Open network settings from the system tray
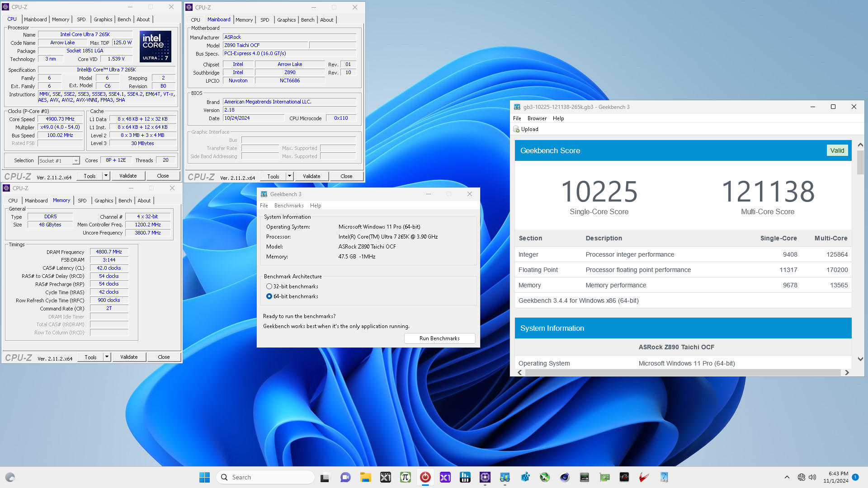This screenshot has width=868, height=488. pyautogui.click(x=802, y=477)
